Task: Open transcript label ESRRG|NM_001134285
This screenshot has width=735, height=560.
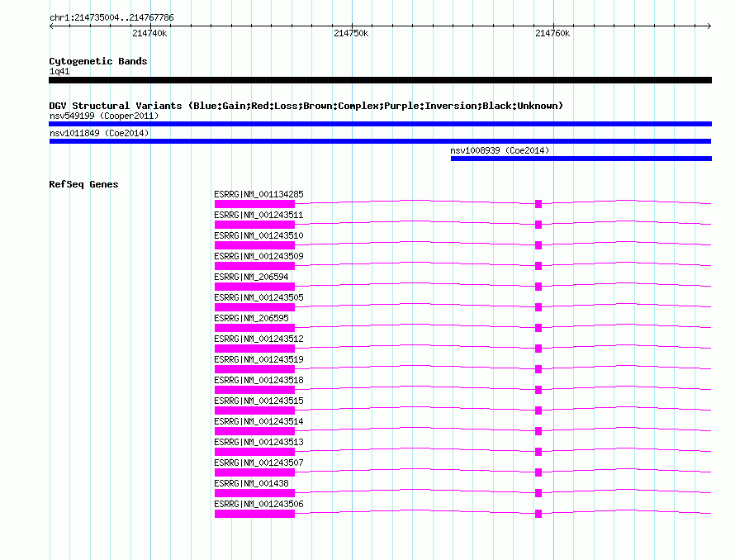Action: click(258, 194)
